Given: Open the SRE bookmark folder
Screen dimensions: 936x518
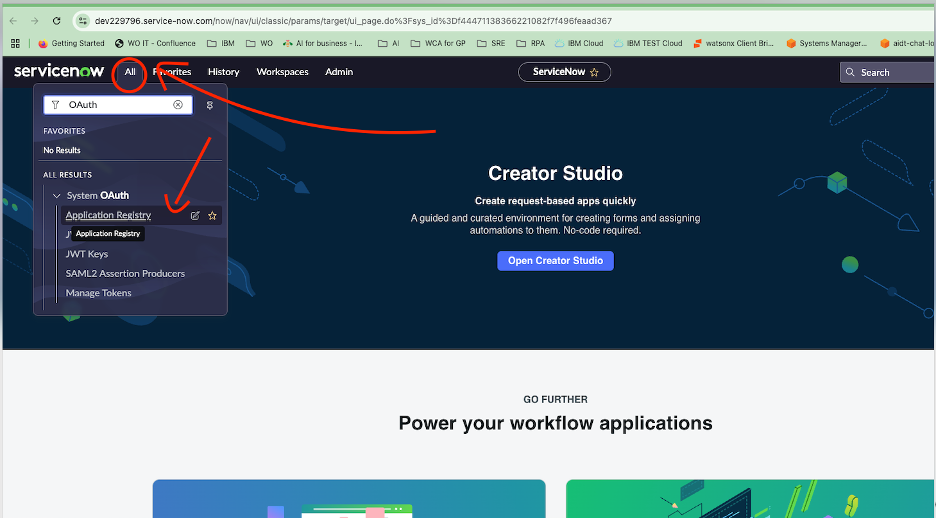Looking at the screenshot, I should coord(491,44).
